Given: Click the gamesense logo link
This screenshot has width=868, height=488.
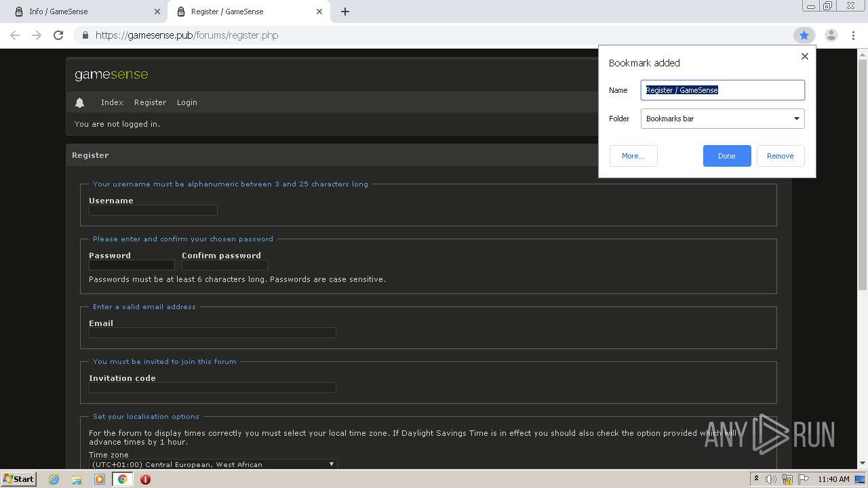Looking at the screenshot, I should coord(111,75).
